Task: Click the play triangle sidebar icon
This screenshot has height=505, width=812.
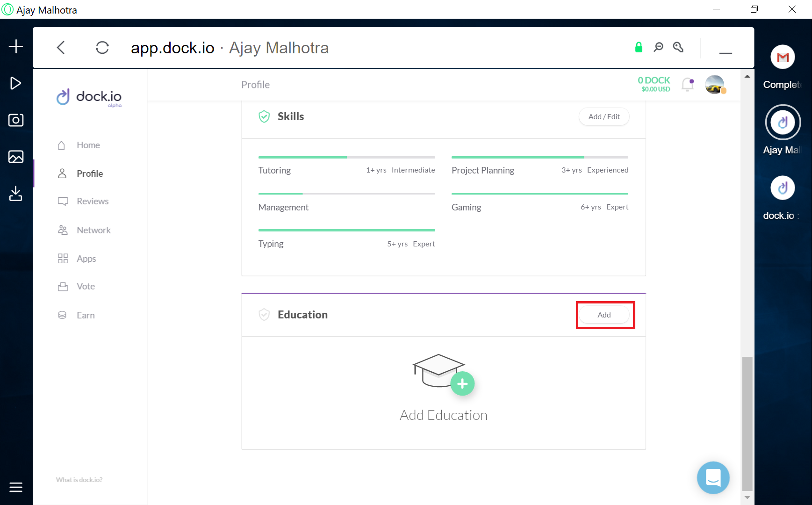Action: pyautogui.click(x=16, y=83)
